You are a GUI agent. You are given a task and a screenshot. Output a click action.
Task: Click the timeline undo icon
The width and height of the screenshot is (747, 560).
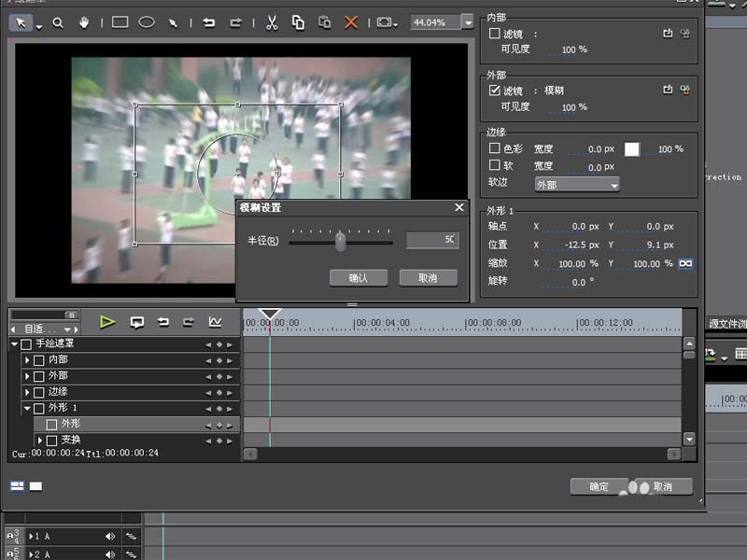click(163, 322)
